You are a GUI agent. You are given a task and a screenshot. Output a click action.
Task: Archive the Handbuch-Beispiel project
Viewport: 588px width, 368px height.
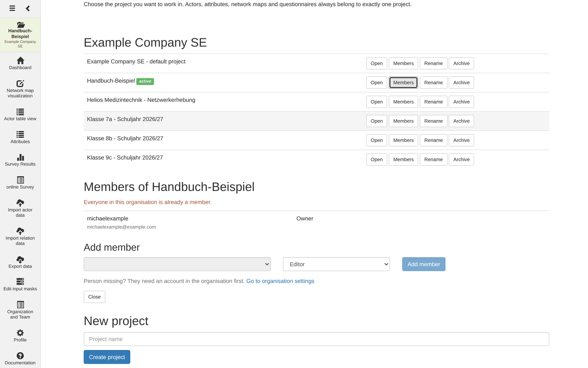click(461, 83)
